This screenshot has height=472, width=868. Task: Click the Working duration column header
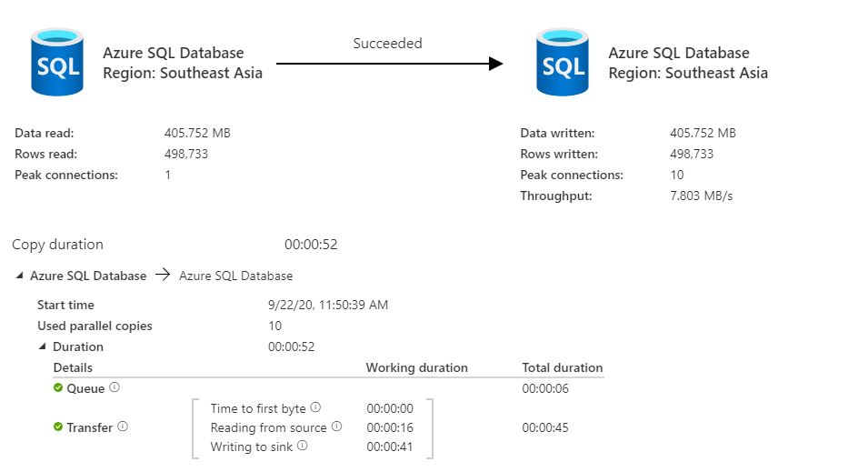pos(417,367)
